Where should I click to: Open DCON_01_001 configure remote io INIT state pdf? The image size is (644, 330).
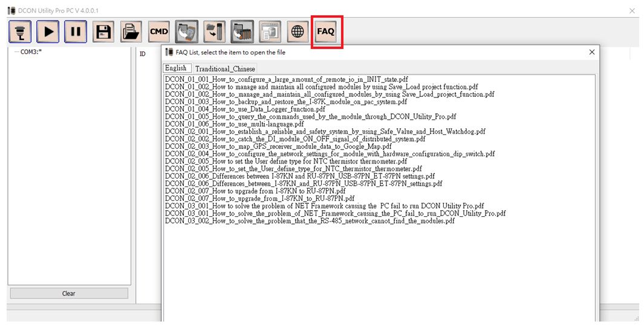tap(287, 79)
